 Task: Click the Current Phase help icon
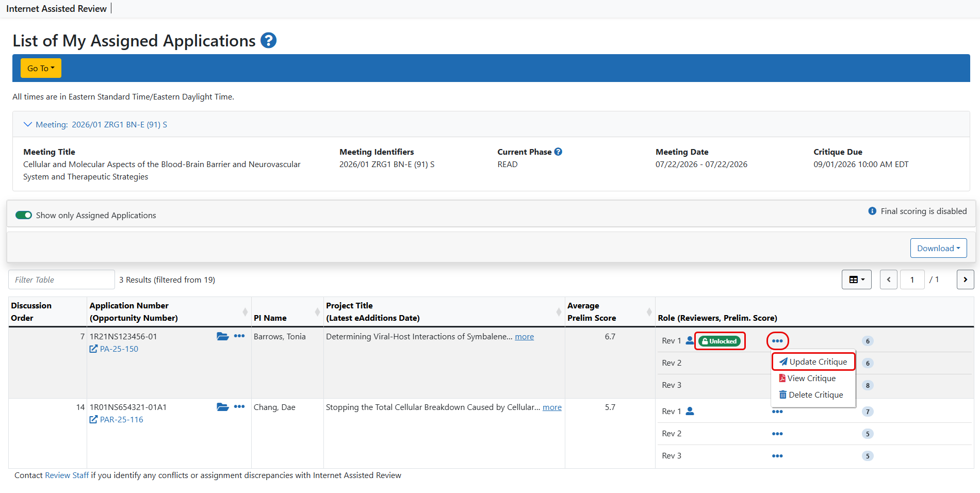[x=558, y=152]
